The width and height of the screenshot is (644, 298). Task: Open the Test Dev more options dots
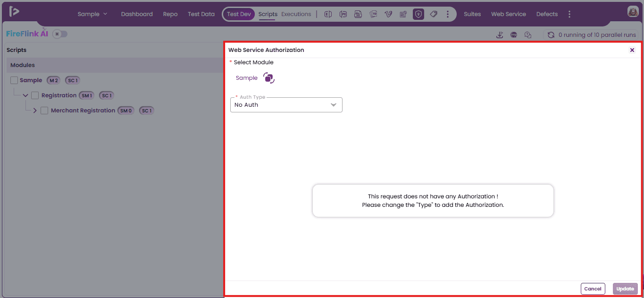(x=447, y=14)
